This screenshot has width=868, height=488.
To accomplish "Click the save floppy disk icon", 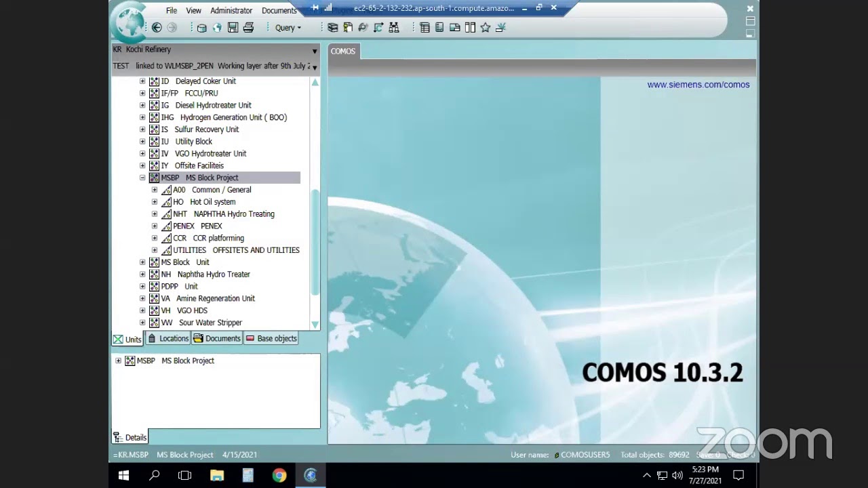I will click(x=233, y=28).
